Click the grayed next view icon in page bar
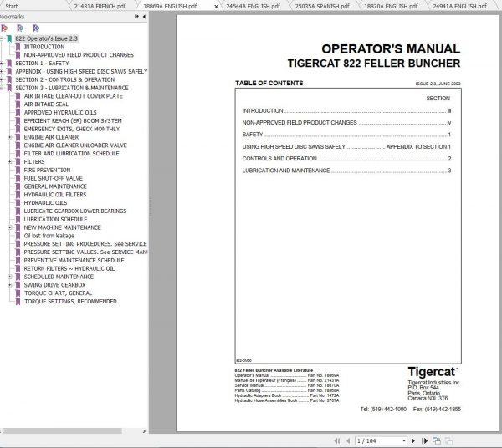This screenshot has height=448, width=502. 448,441
